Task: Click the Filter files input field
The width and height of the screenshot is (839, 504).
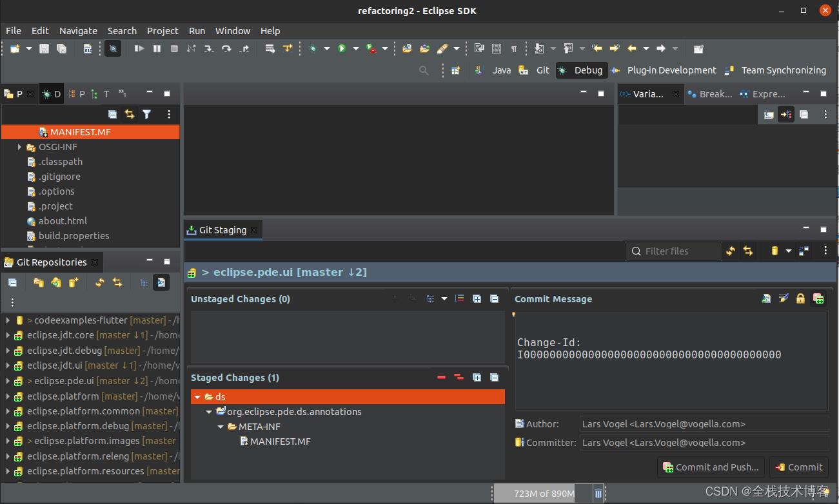Action: tap(673, 251)
